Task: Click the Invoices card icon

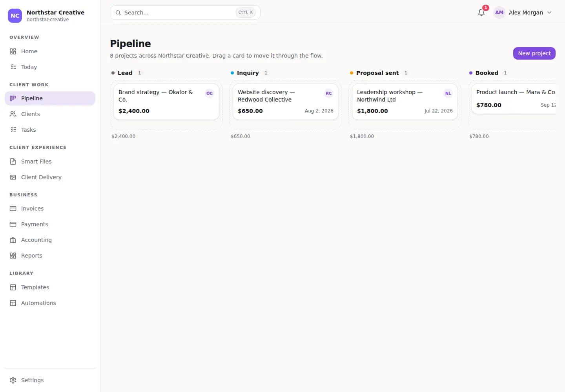Action: [13, 209]
